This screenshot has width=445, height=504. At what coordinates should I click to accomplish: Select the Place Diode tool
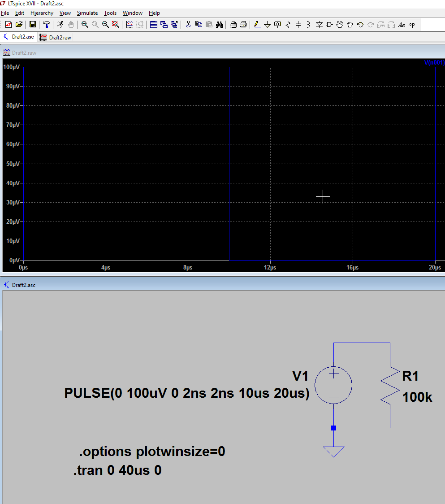pos(319,24)
